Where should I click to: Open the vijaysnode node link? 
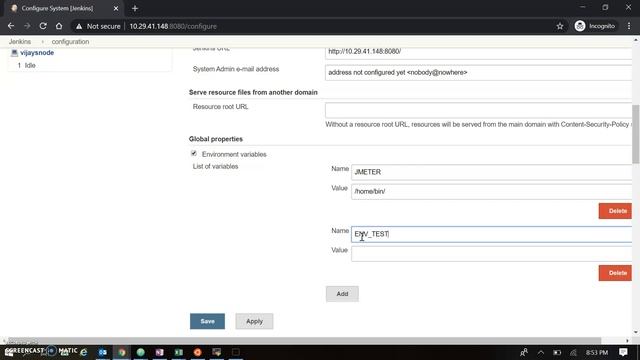pos(37,53)
